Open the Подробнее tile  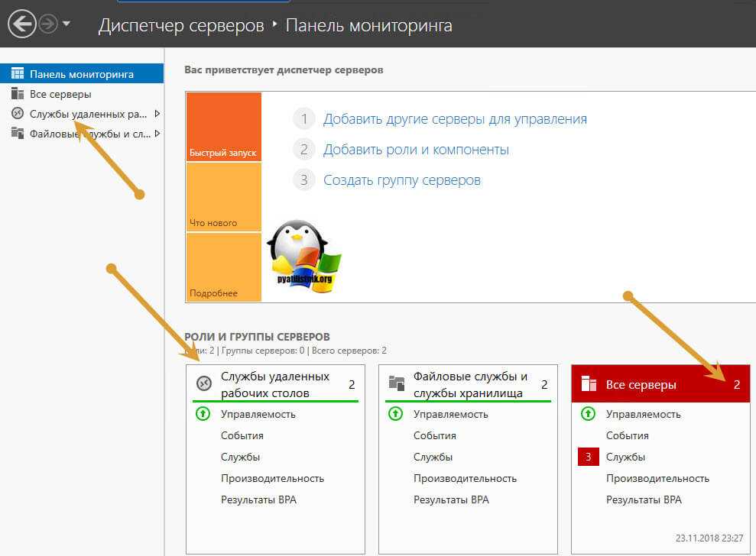pos(223,267)
